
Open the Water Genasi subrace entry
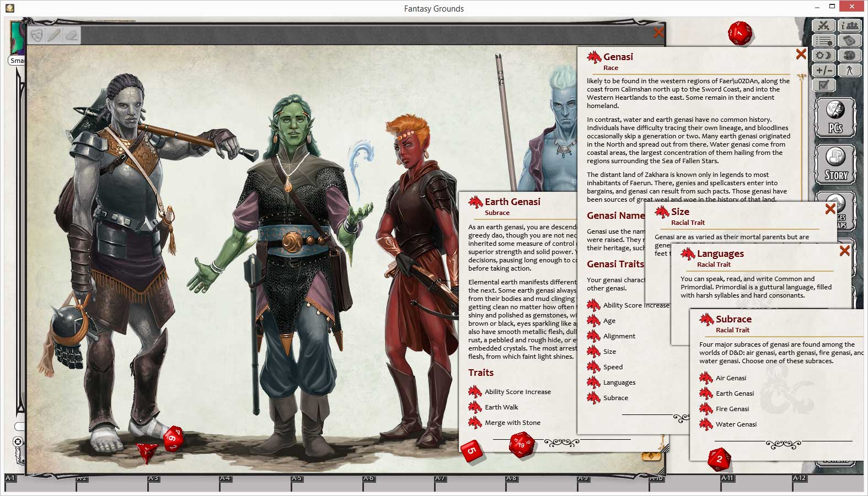[x=736, y=424]
